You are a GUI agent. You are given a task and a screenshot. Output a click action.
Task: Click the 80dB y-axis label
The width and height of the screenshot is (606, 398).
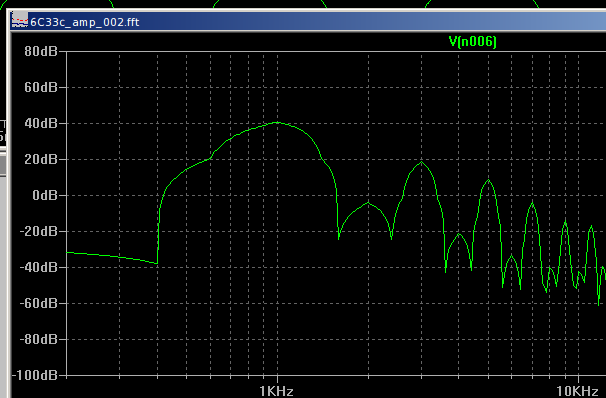pos(41,51)
